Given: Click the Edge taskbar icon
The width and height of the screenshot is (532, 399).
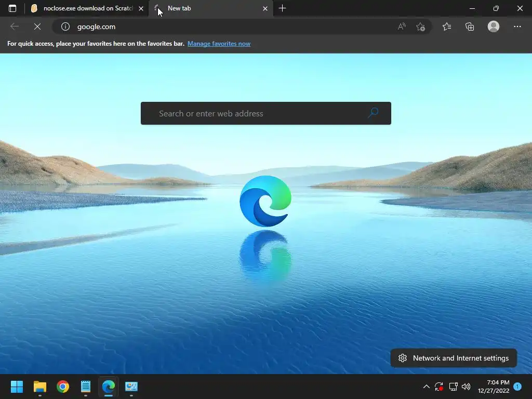Looking at the screenshot, I should (109, 387).
